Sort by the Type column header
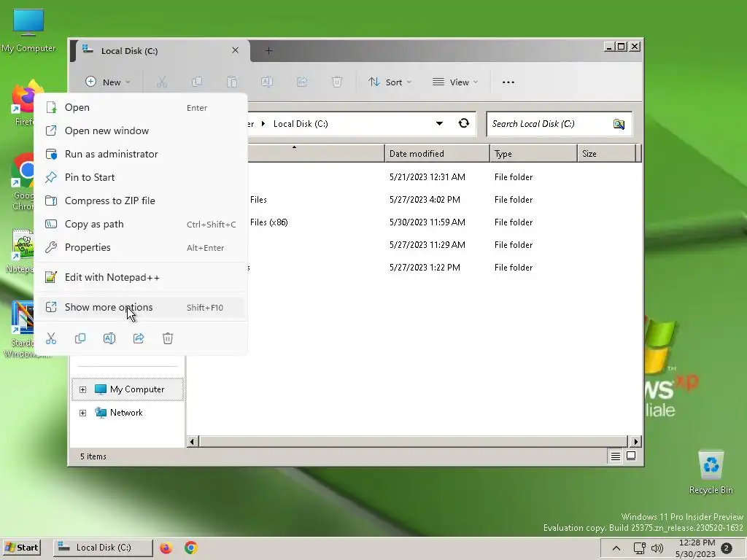The image size is (747, 560). pos(533,154)
